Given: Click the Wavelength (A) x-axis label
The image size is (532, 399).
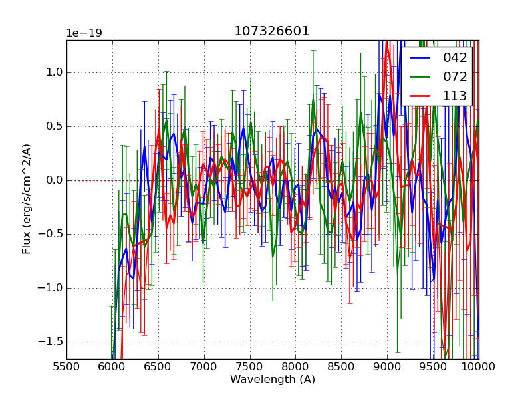Looking at the screenshot, I should pyautogui.click(x=273, y=380).
